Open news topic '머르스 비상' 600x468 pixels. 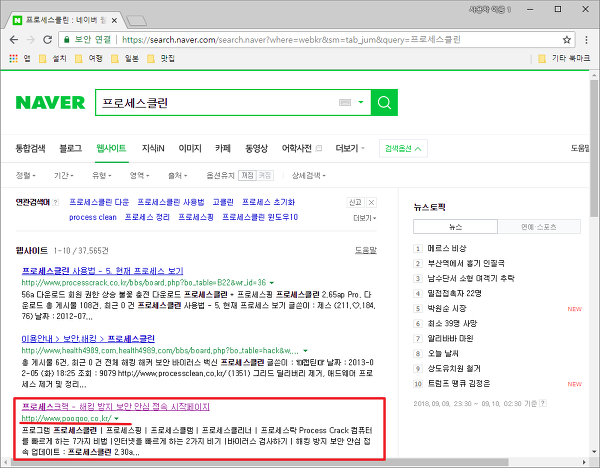point(447,248)
